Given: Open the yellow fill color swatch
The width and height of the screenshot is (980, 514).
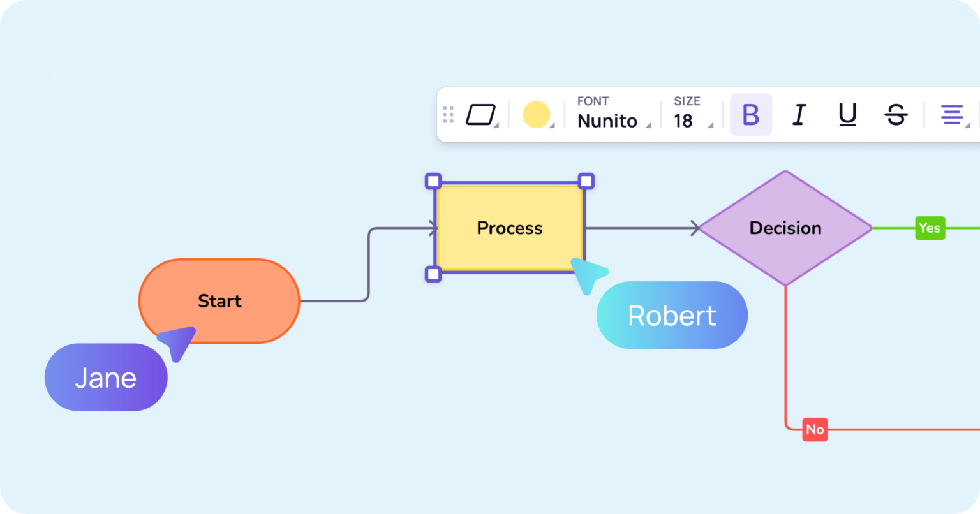Looking at the screenshot, I should tap(537, 115).
